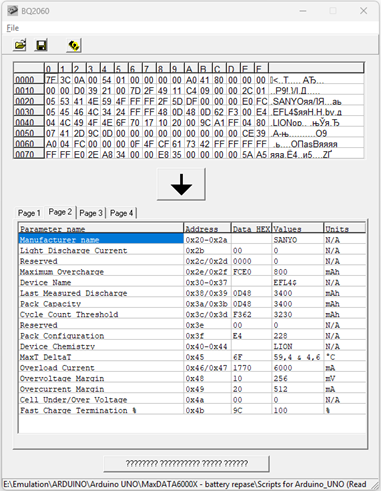Click hex row header 0050
381x491 pixels.
(29, 133)
